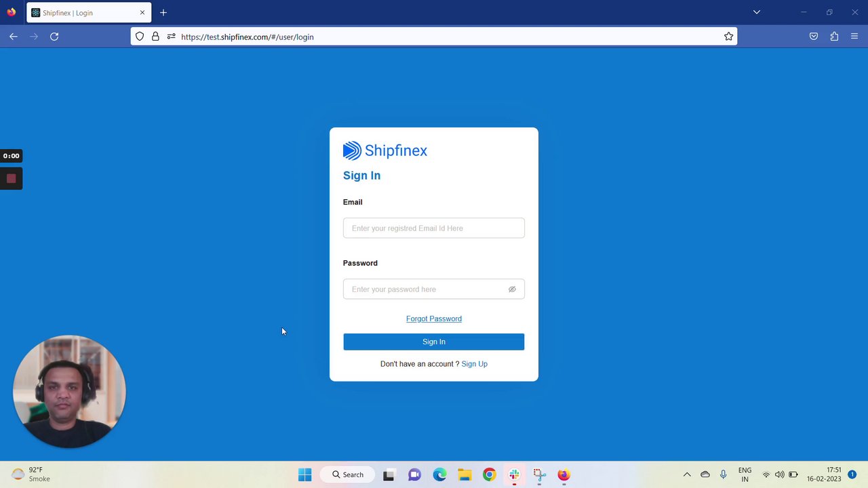Open the Sign Up link
Image resolution: width=868 pixels, height=488 pixels.
point(474,364)
